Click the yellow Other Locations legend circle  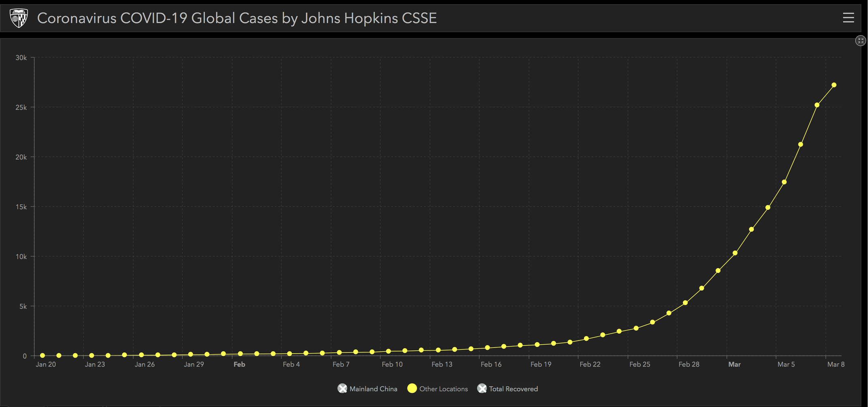click(412, 389)
